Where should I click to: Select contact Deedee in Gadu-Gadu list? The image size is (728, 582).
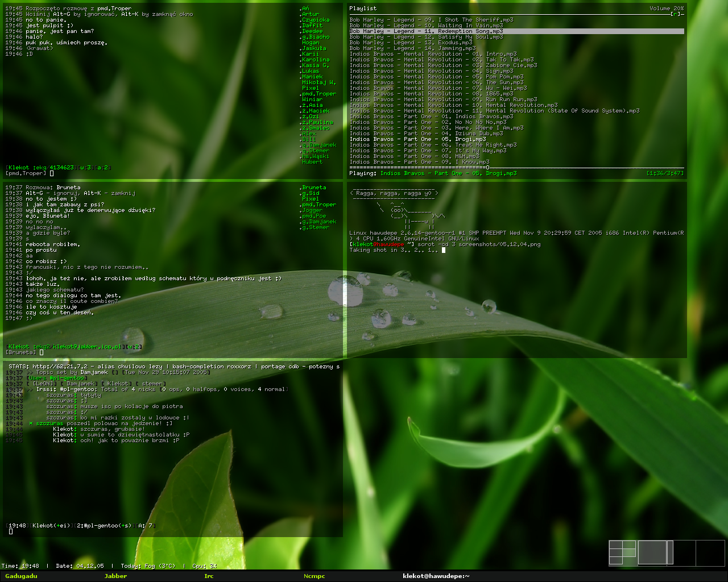pos(312,31)
